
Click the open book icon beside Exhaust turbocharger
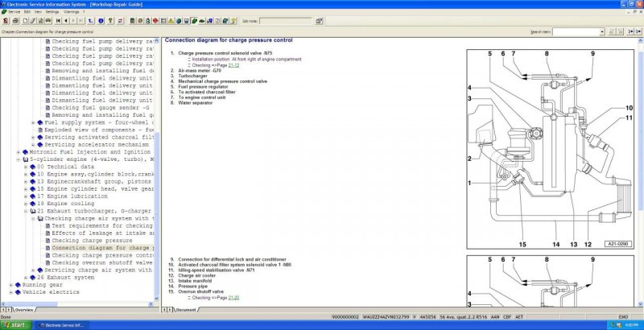coord(31,210)
